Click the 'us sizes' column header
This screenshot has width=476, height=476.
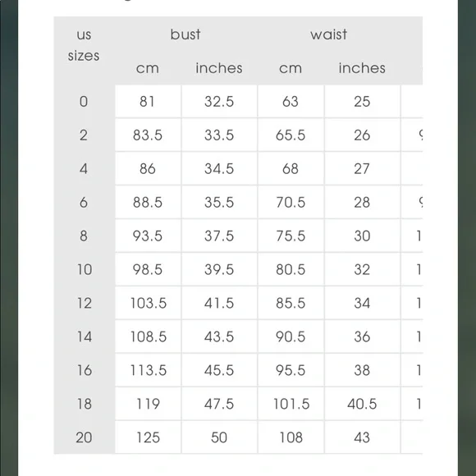(84, 45)
